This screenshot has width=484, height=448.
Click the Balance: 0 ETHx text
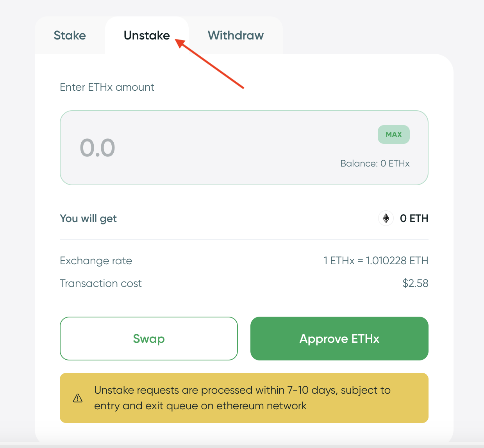[375, 163]
